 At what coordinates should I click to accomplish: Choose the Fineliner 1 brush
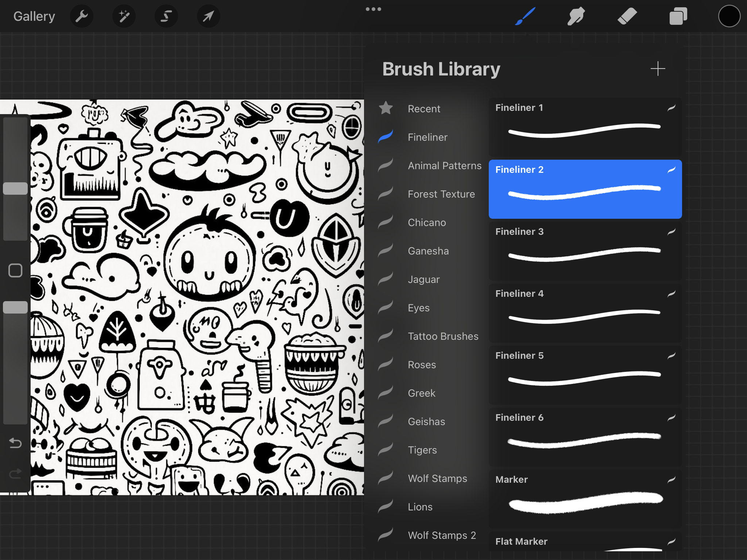(x=585, y=127)
